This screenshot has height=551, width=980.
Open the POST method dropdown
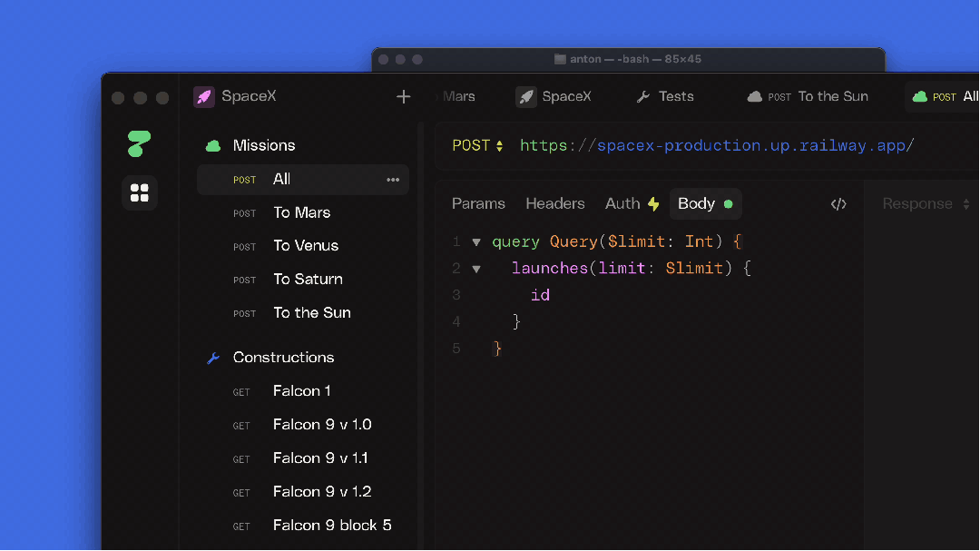[x=477, y=146]
